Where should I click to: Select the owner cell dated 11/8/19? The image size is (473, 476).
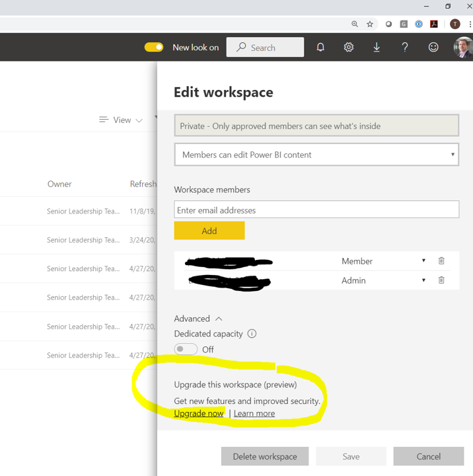click(83, 212)
